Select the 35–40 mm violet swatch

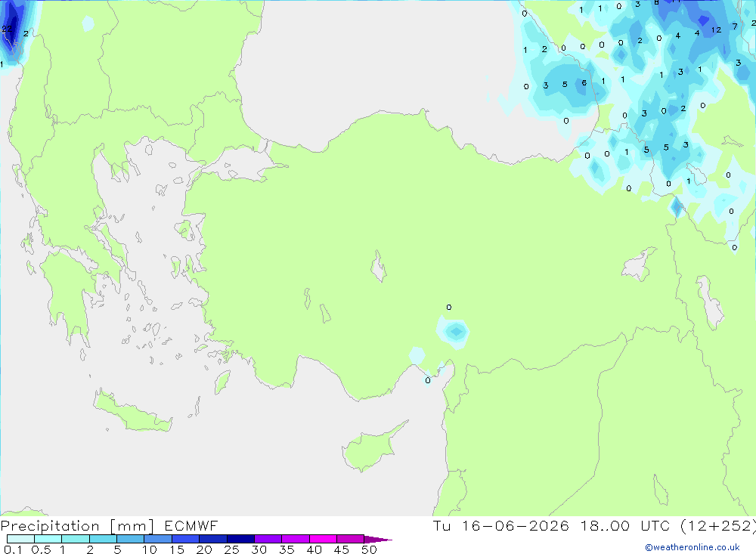(295, 539)
